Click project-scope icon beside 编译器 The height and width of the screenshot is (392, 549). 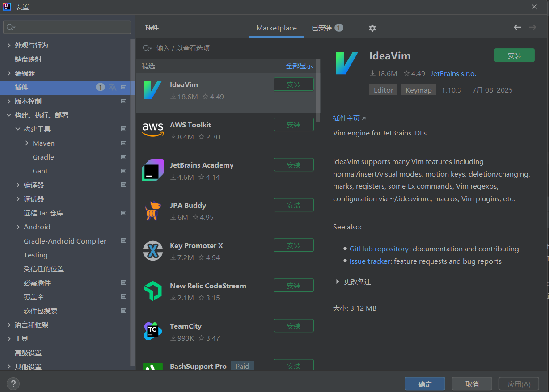coord(124,185)
